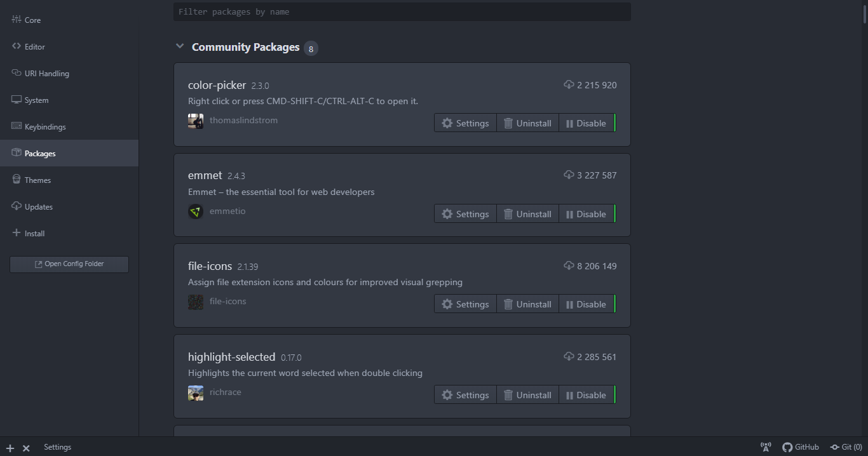868x456 pixels.
Task: Open Core settings section
Action: [69, 20]
